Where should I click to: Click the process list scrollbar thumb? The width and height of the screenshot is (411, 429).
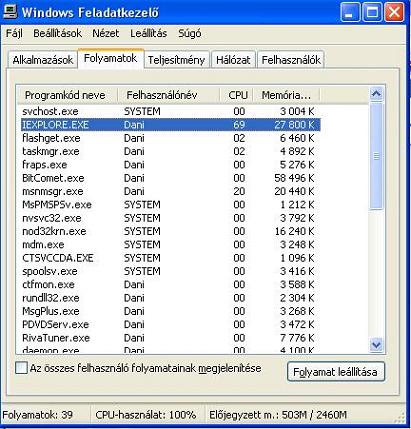click(x=376, y=156)
